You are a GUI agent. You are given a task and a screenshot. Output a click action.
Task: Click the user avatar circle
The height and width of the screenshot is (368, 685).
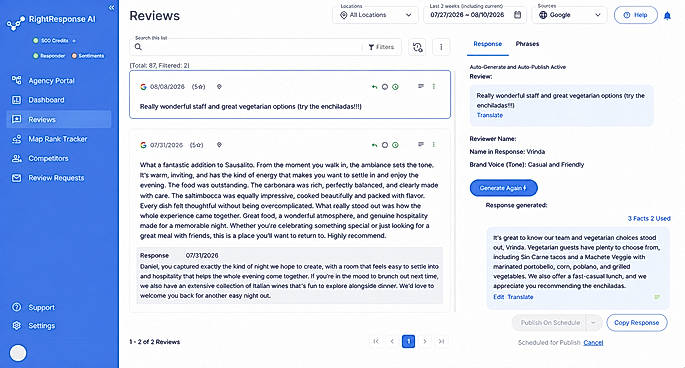[x=18, y=353]
